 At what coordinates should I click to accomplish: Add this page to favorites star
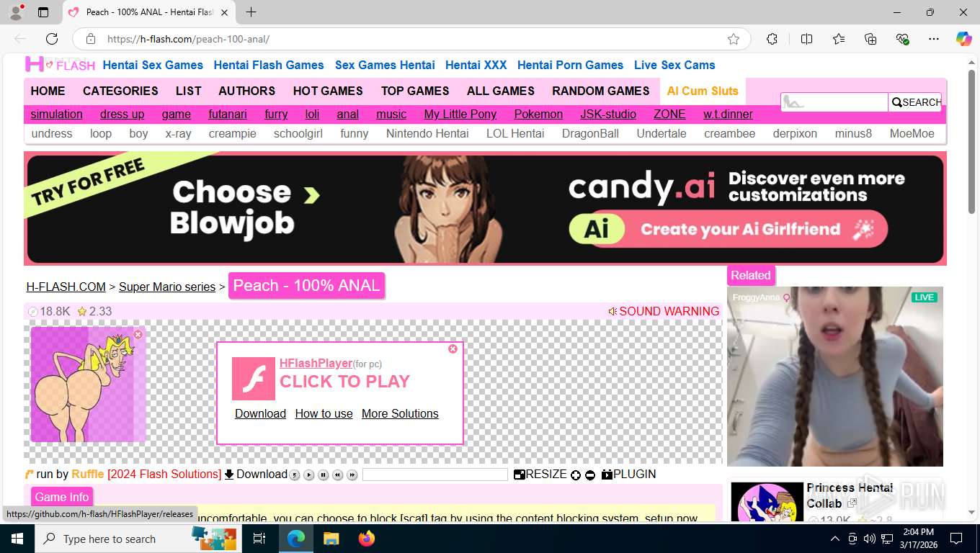[734, 39]
